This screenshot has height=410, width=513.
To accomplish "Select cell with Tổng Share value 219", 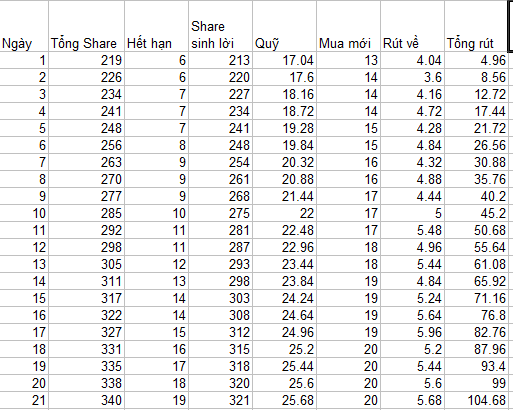I will pos(86,60).
